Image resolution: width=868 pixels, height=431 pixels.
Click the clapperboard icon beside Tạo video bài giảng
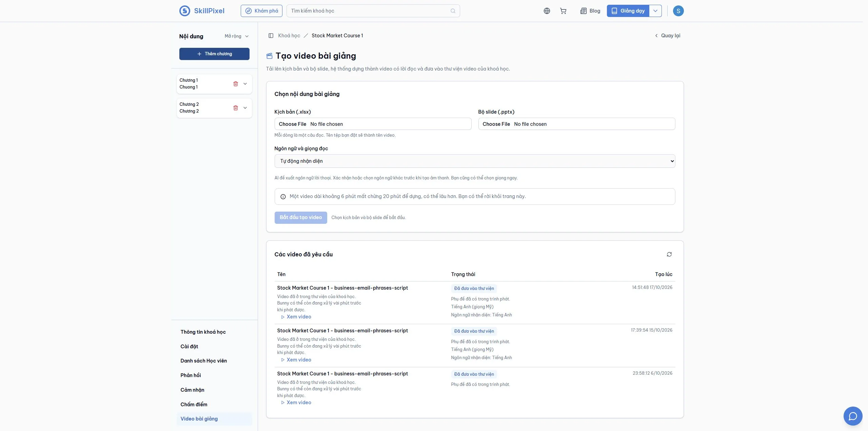tap(270, 56)
